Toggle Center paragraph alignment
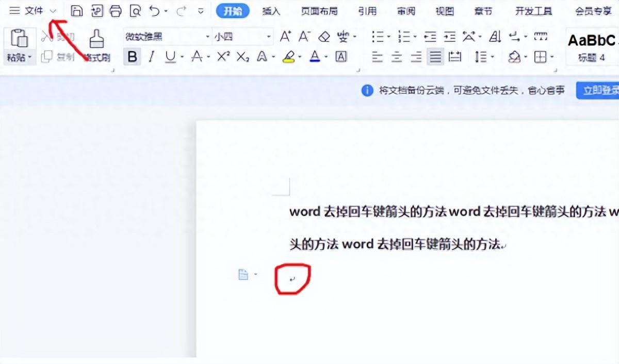Screen dimensions: 619x364 click(x=397, y=57)
